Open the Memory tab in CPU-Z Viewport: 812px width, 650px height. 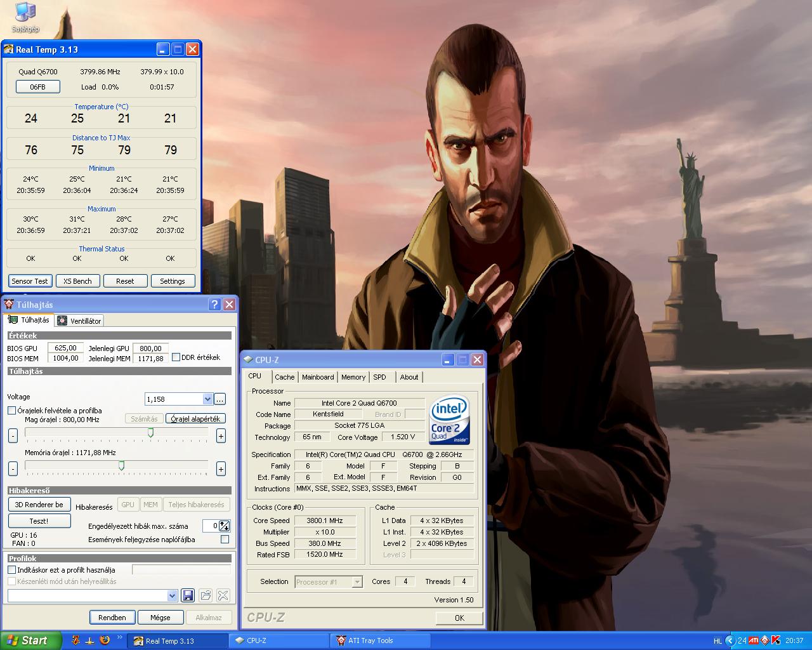pos(353,377)
